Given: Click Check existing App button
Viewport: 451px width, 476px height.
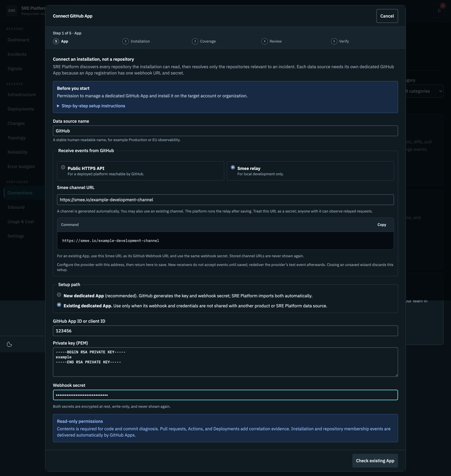Looking at the screenshot, I should 375,461.
